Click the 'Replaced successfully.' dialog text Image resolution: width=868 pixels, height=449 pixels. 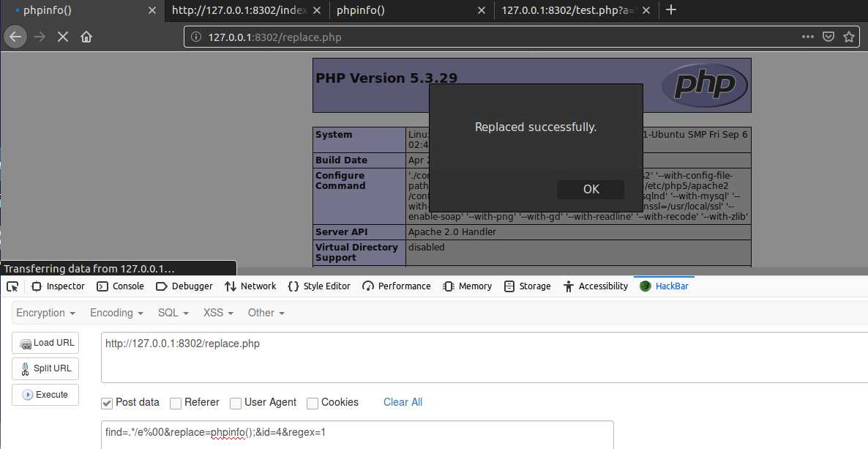[x=535, y=127]
